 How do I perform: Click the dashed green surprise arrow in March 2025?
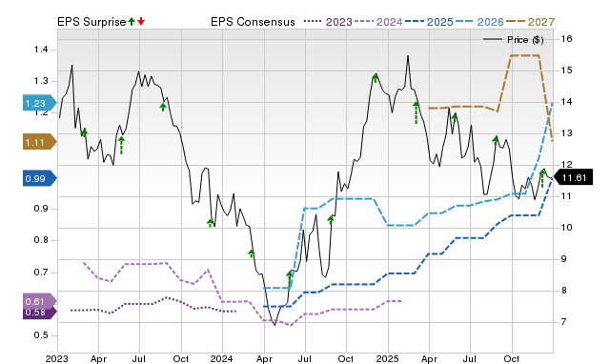coord(417,112)
